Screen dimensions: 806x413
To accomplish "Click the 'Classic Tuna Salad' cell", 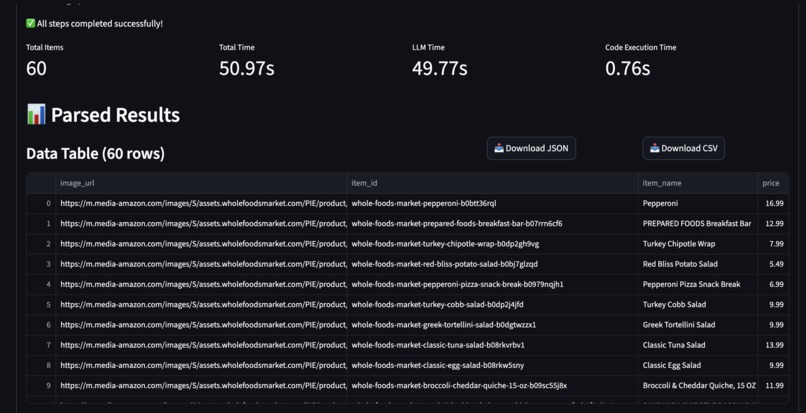I will 698,345.
